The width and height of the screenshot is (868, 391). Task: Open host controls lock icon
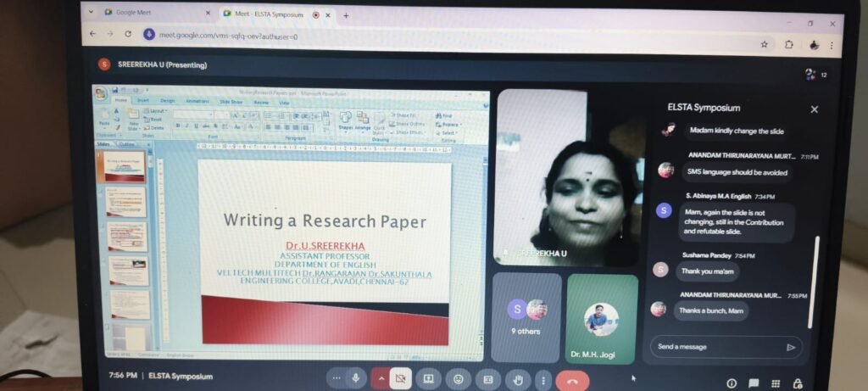click(797, 383)
